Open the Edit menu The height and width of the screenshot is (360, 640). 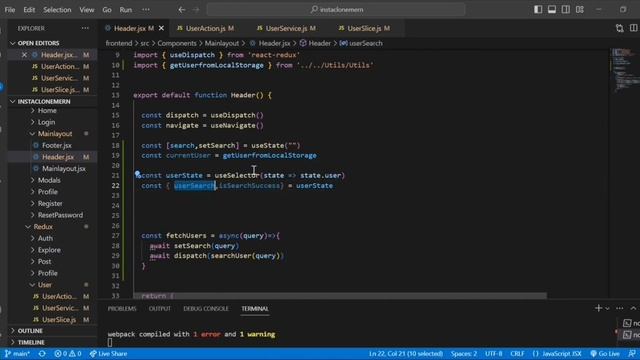pos(29,9)
